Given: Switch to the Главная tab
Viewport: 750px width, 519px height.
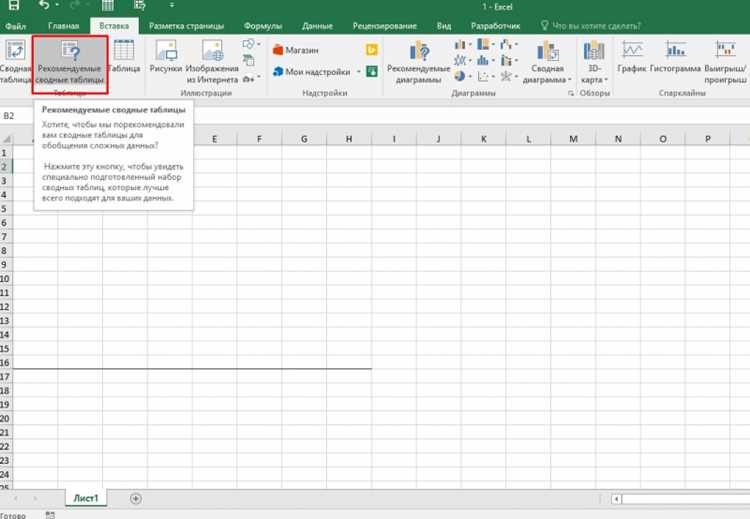Looking at the screenshot, I should 64,26.
